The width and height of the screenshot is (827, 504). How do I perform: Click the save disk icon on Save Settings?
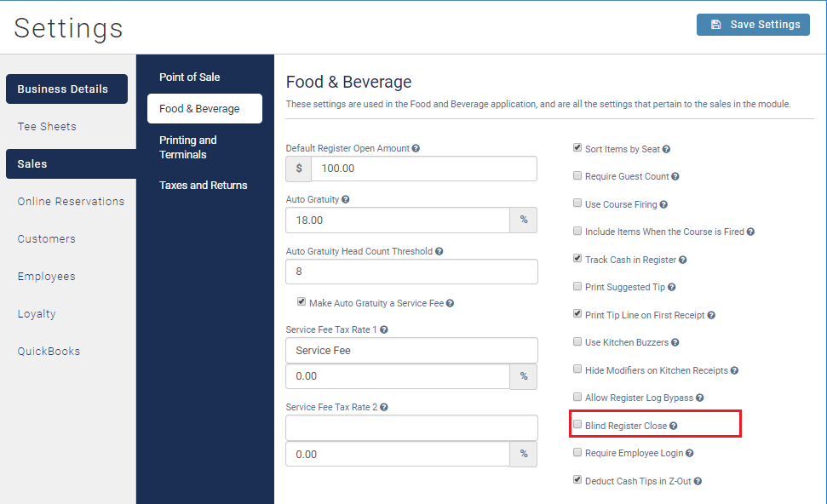(715, 24)
